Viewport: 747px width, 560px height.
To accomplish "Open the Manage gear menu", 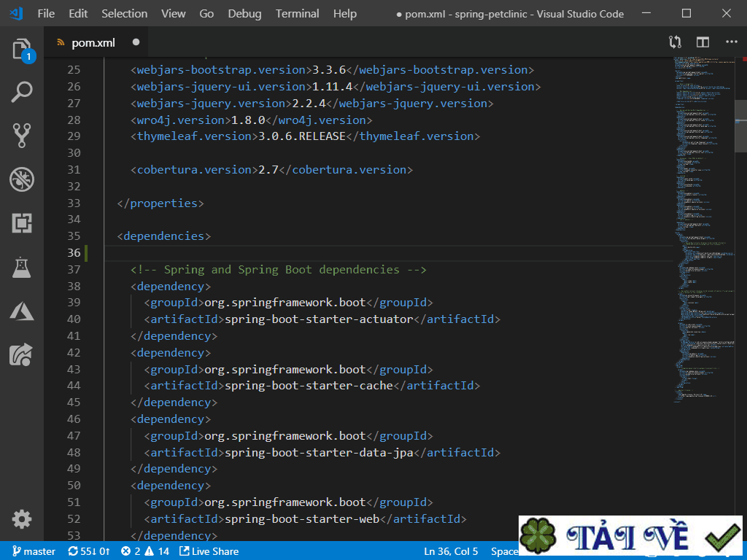I will pyautogui.click(x=22, y=519).
